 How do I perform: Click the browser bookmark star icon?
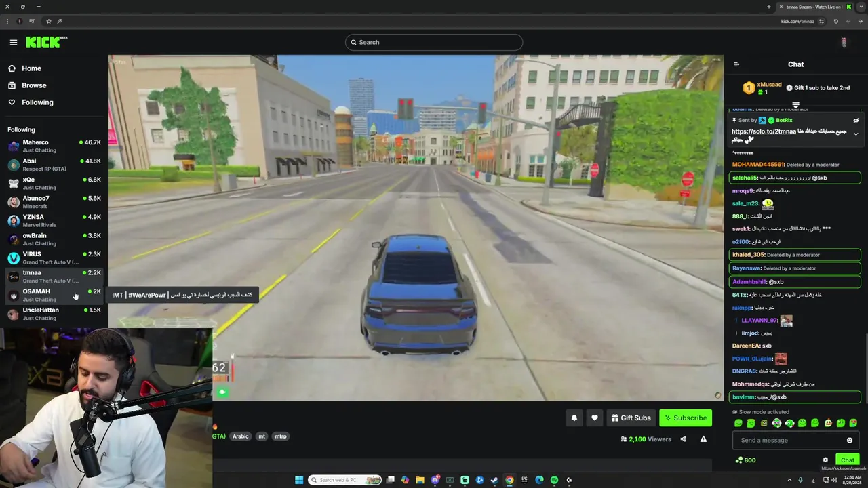[48, 21]
